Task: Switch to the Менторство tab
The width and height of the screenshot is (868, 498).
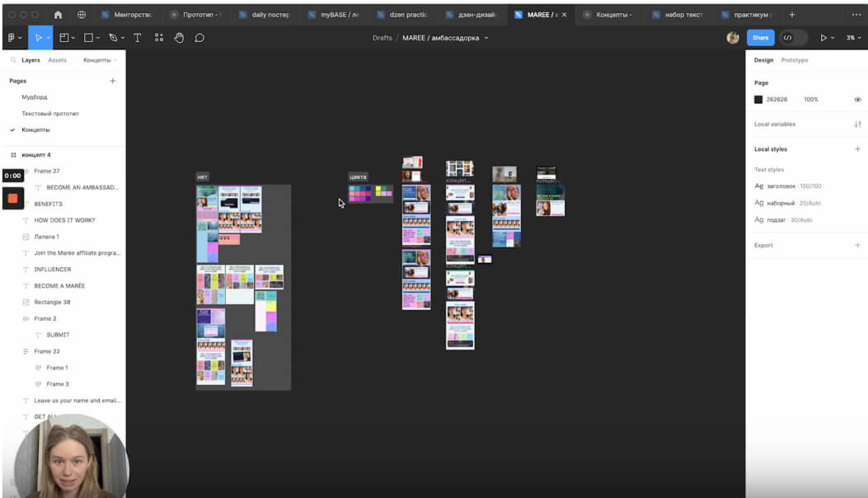Action: (x=127, y=14)
